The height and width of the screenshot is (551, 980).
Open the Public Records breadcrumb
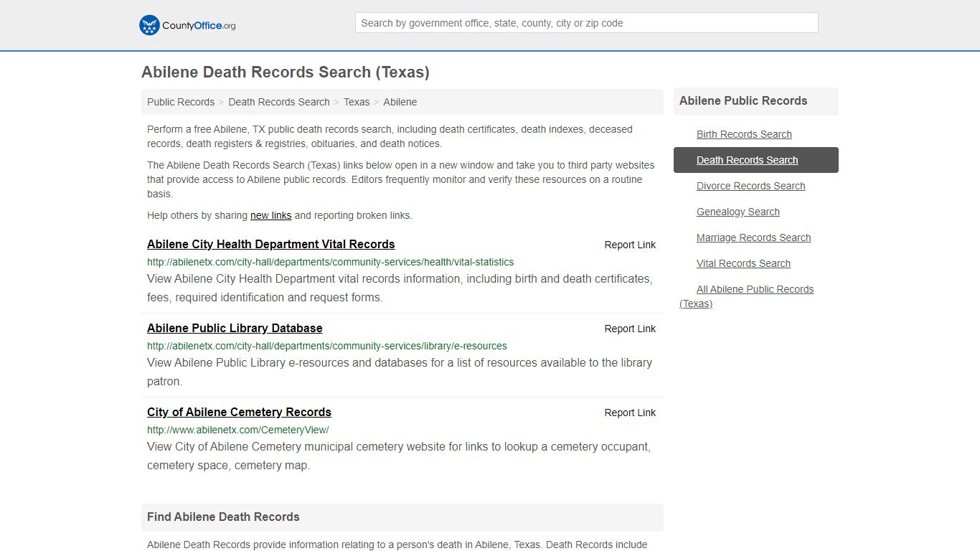(x=181, y=102)
